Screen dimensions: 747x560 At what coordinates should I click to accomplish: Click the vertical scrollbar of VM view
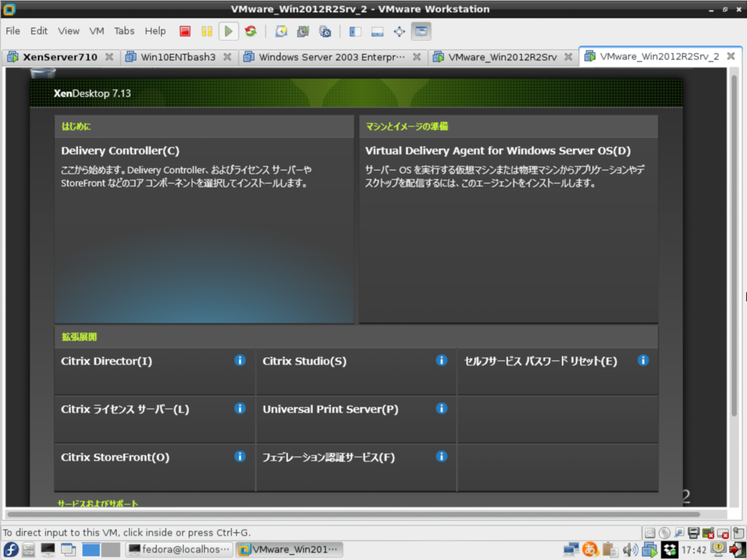pyautogui.click(x=734, y=245)
